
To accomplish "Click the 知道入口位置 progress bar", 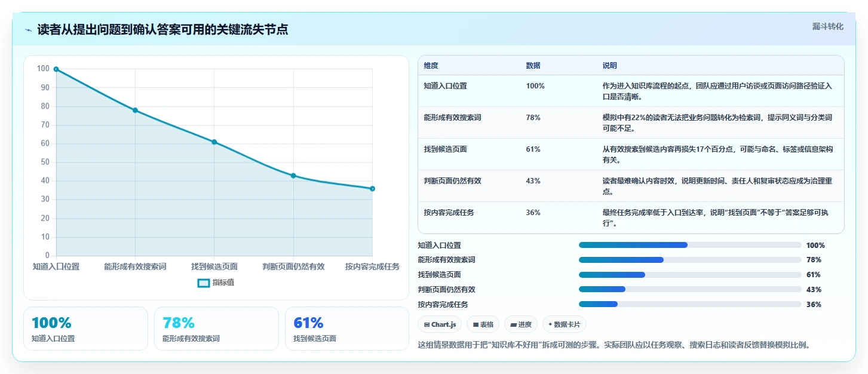I will click(690, 245).
